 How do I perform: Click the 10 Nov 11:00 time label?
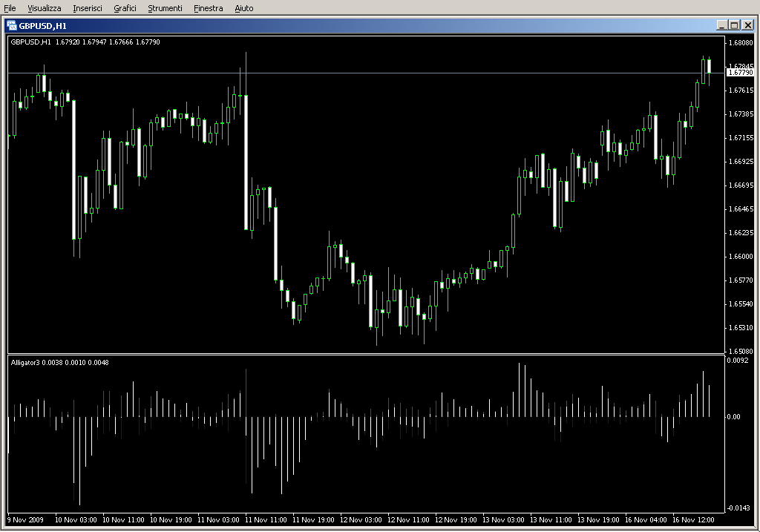pos(123,520)
